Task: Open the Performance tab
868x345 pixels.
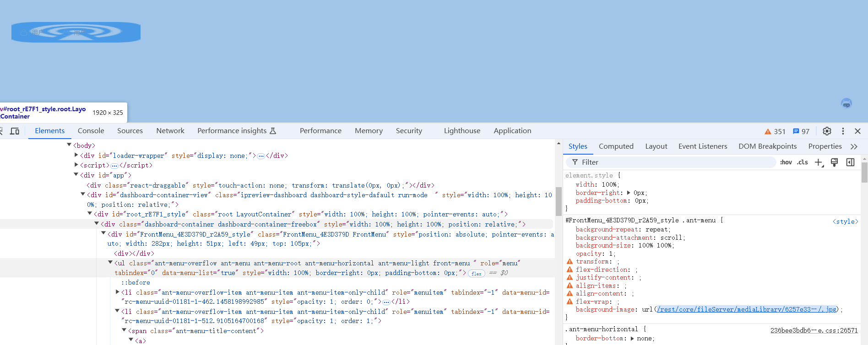Action: (x=320, y=131)
